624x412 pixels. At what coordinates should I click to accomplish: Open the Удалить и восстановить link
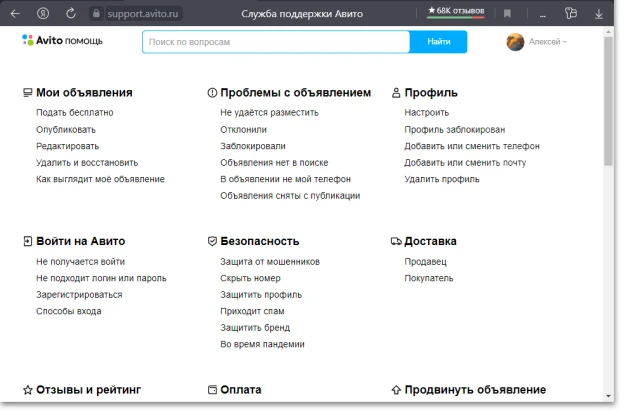pos(87,163)
